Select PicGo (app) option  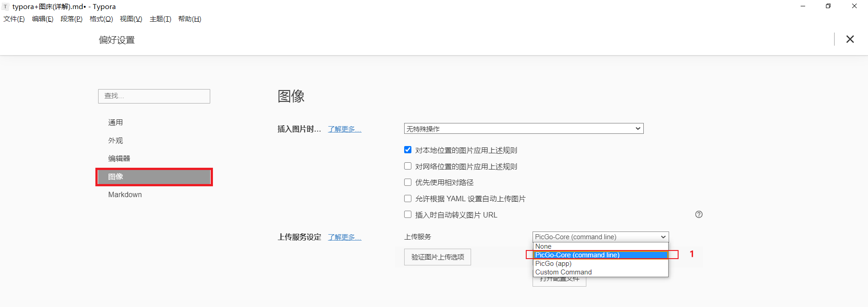(x=600, y=264)
